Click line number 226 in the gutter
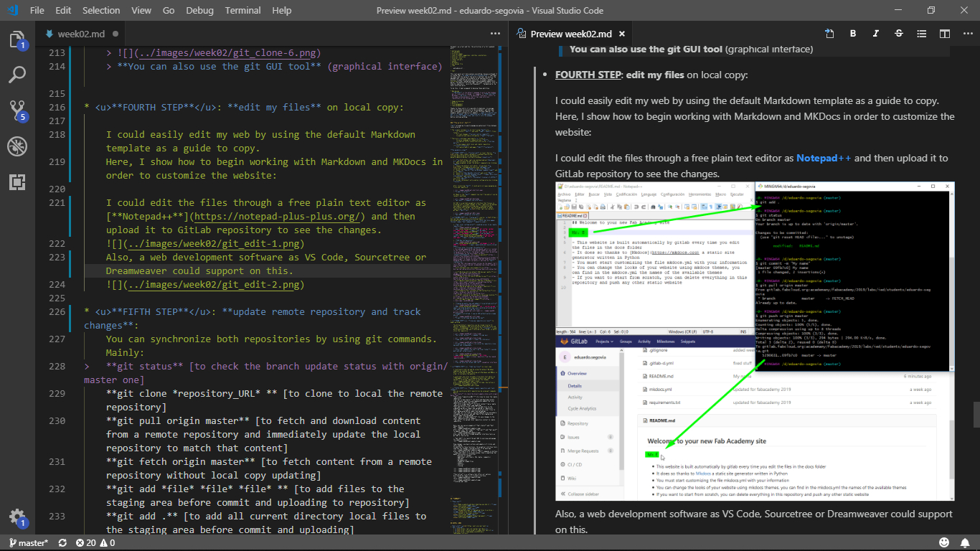The image size is (980, 551). (57, 311)
